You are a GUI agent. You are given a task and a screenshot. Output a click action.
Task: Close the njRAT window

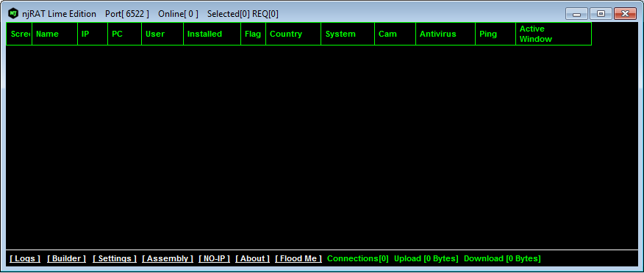coord(625,14)
